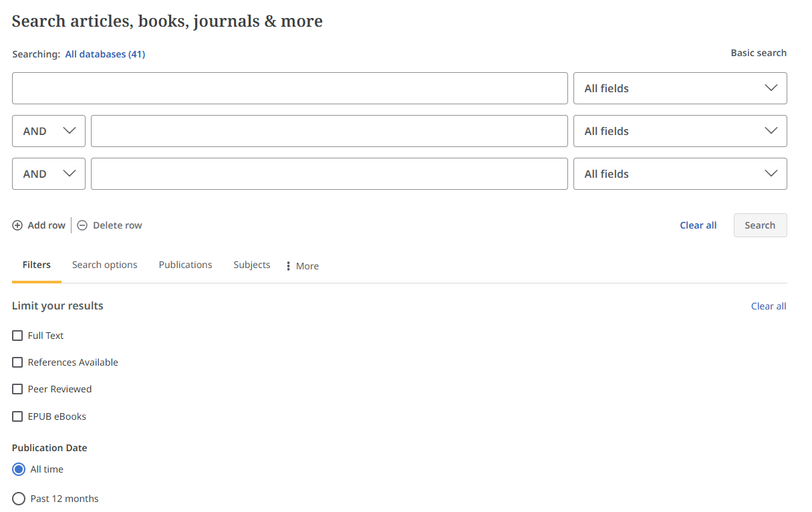Open the Publications tab
812x512 pixels.
[185, 265]
